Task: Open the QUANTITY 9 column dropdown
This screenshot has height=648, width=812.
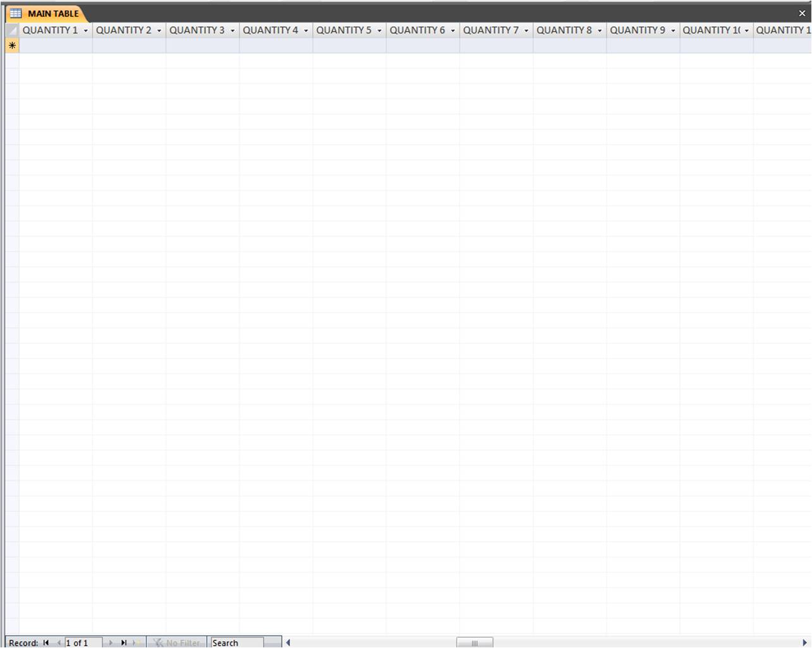Action: click(x=673, y=30)
